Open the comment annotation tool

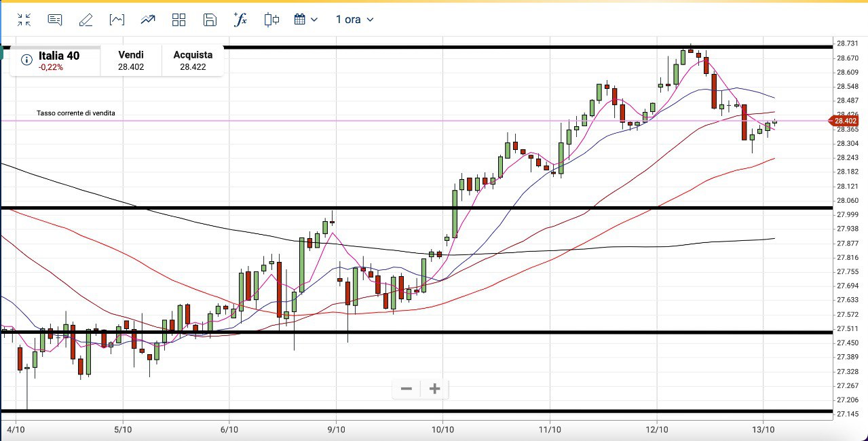[55, 20]
